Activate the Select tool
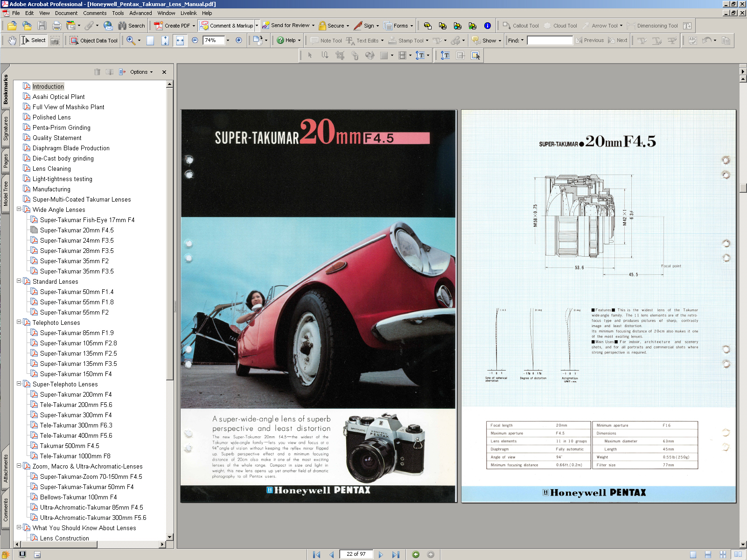The image size is (747, 560). click(34, 41)
